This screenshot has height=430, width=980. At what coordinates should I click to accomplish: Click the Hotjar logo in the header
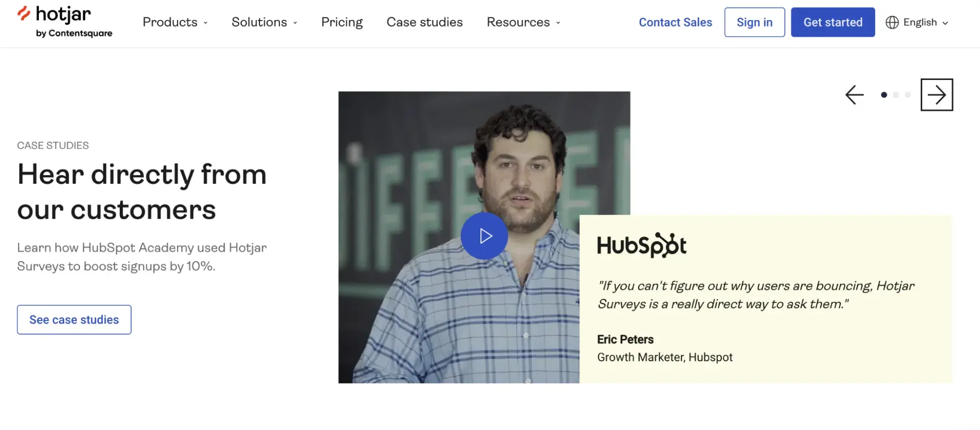point(65,22)
